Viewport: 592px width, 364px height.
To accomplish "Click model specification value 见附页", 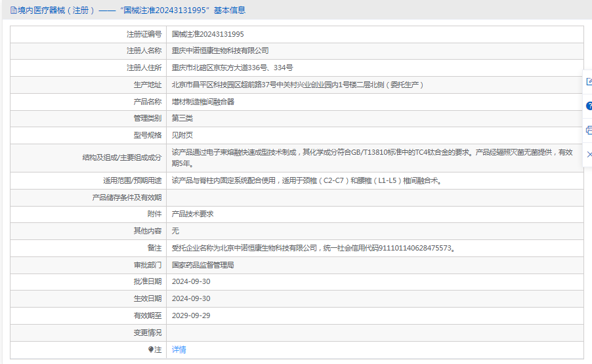I will tap(182, 135).
